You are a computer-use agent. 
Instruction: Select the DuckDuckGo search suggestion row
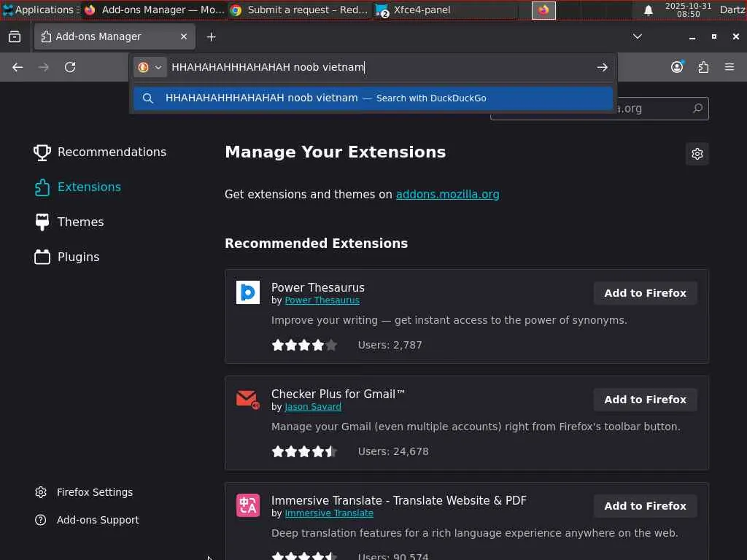point(372,98)
